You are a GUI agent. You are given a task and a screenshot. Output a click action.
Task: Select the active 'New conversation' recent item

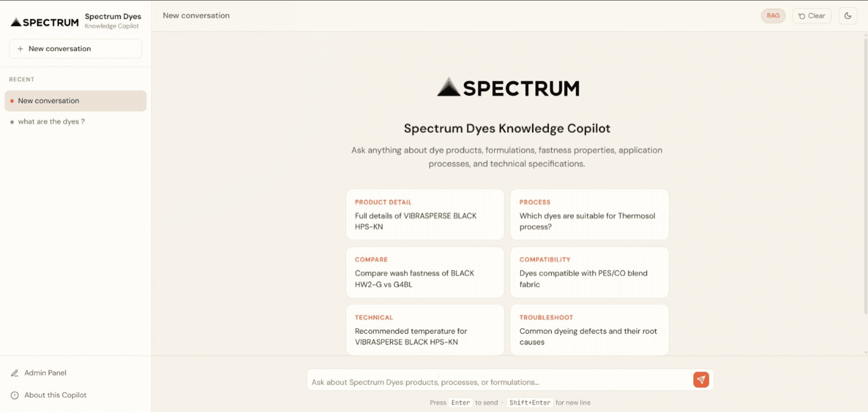click(76, 101)
